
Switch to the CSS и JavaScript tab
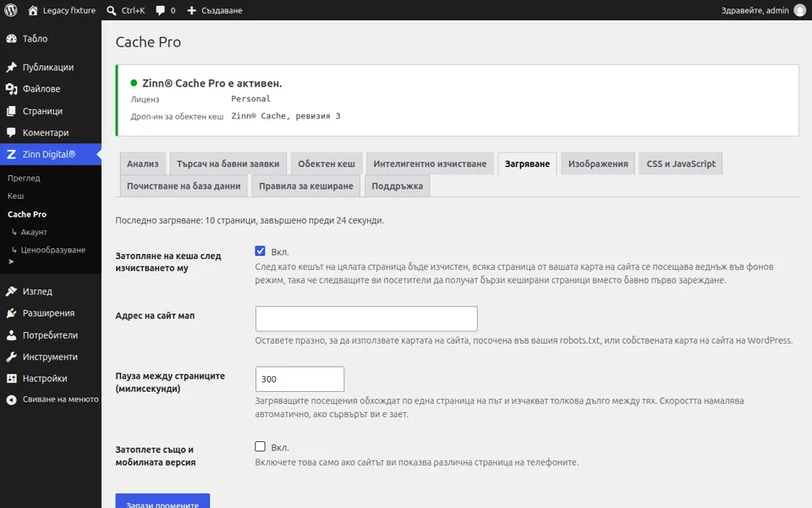(680, 163)
